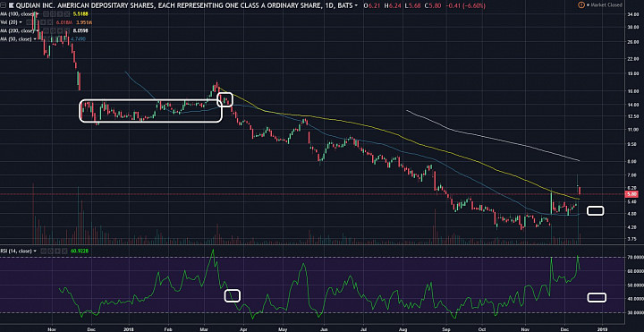Click the 2018 label on time axis
Image resolution: width=644 pixels, height=332 pixels.
128,329
